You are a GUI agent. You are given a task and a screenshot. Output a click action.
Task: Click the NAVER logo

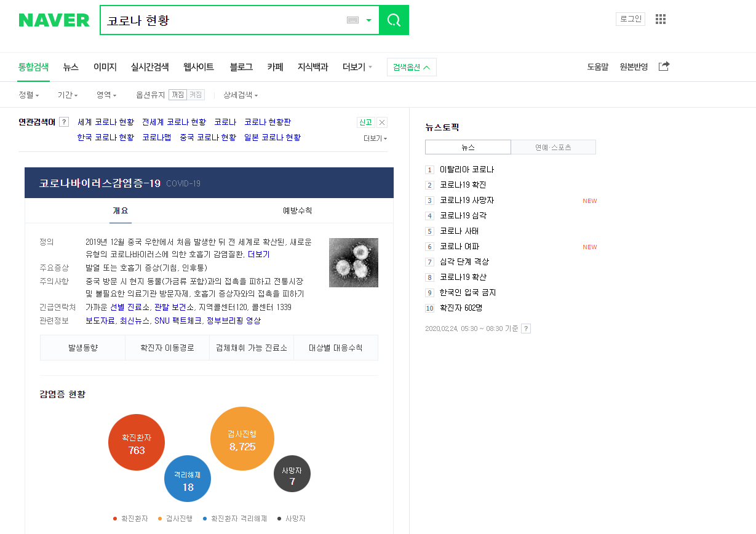coord(54,20)
